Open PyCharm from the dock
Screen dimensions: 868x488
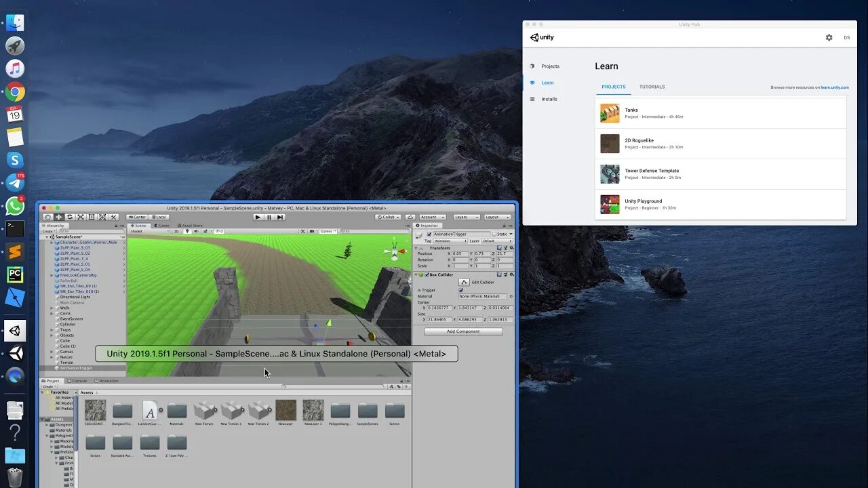[x=15, y=274]
